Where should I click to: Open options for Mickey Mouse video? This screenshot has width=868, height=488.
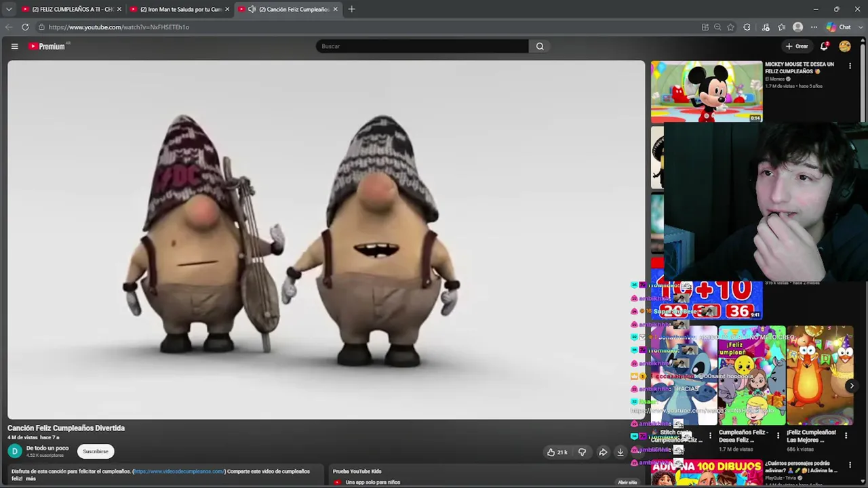[850, 66]
